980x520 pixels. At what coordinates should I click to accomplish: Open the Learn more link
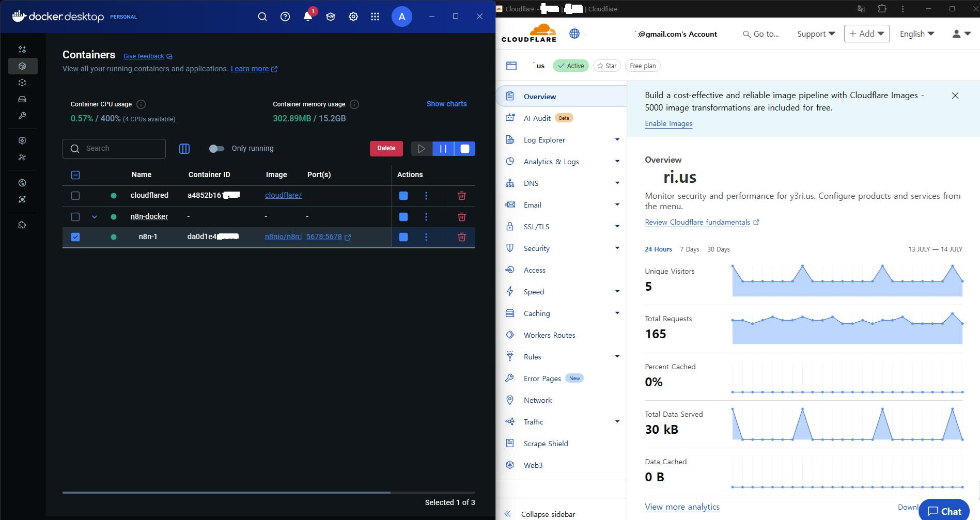[x=254, y=69]
